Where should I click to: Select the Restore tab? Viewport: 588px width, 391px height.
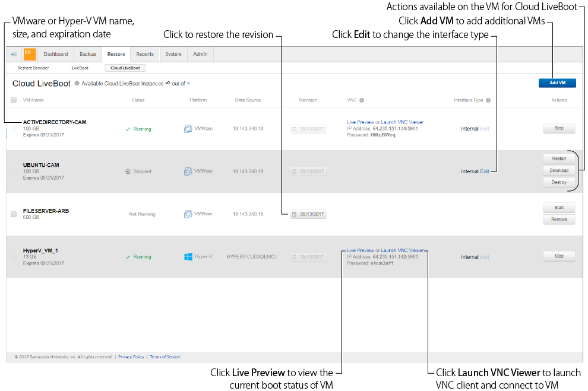pyautogui.click(x=116, y=55)
